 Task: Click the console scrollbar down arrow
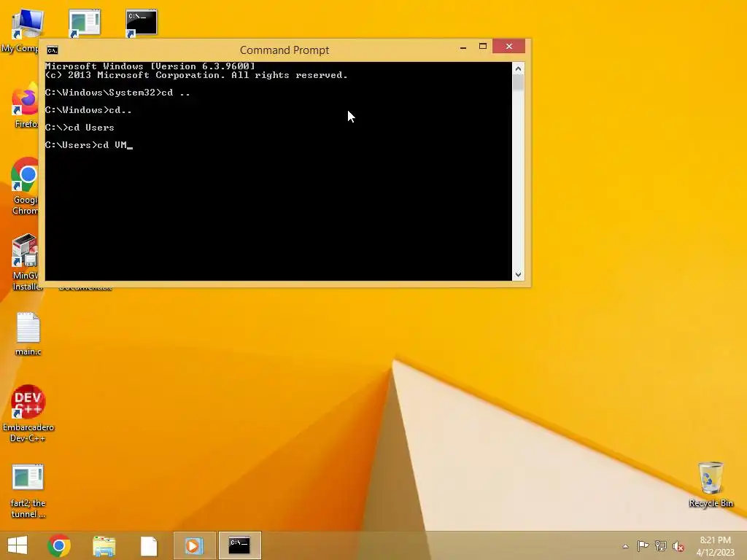(x=519, y=274)
